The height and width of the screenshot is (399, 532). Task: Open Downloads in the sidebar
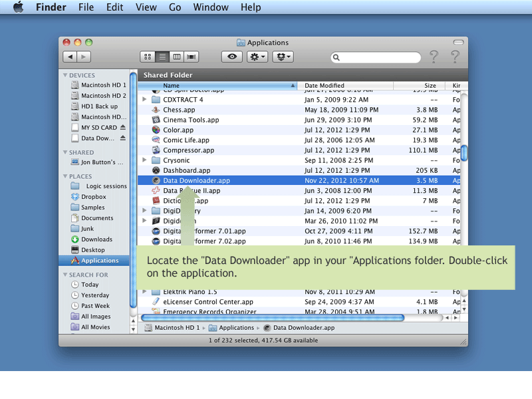point(92,239)
